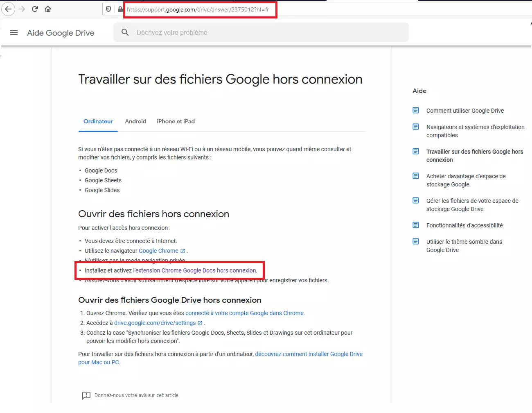Open Travailler sur des fichiers Google hors connexion sidebar article

click(x=475, y=156)
